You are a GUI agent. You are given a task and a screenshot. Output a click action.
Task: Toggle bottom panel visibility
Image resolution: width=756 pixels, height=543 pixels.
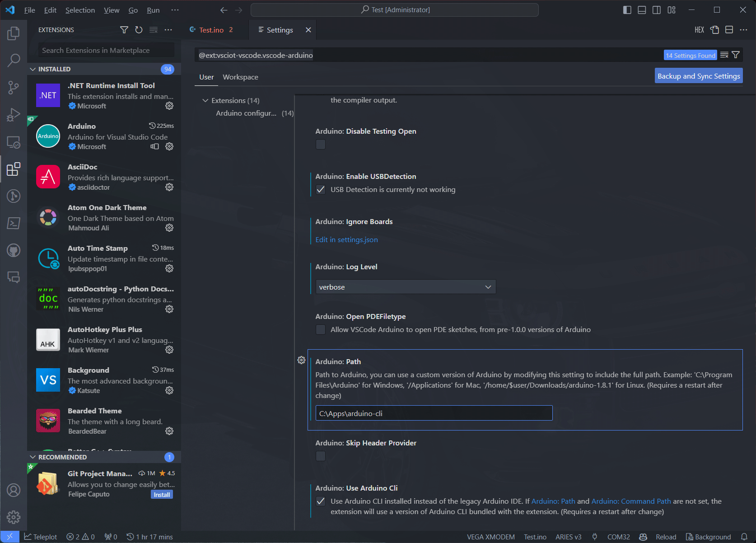click(x=642, y=10)
